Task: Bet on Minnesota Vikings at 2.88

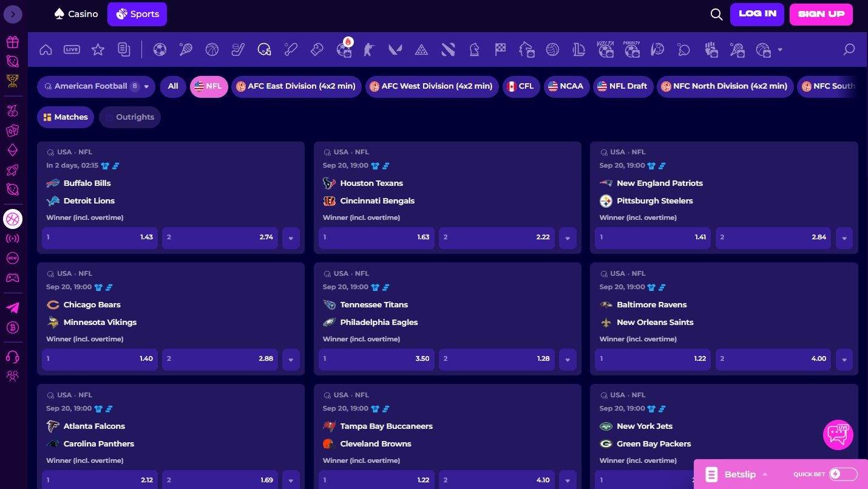Action: (x=220, y=360)
